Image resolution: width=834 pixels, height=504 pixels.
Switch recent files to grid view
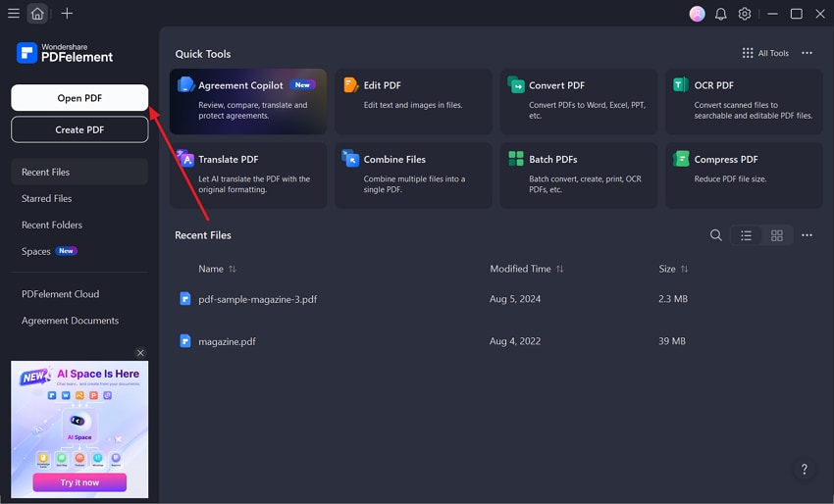tap(777, 235)
